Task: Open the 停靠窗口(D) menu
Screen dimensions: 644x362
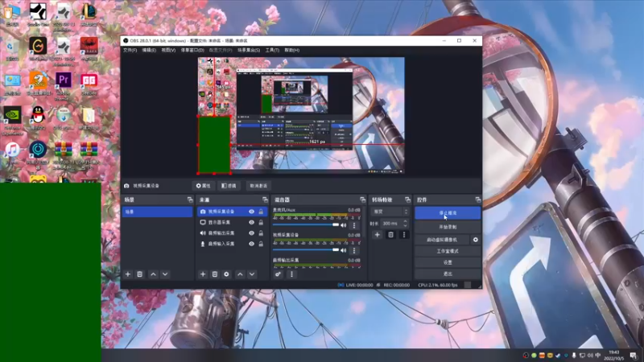Action: pos(192,50)
